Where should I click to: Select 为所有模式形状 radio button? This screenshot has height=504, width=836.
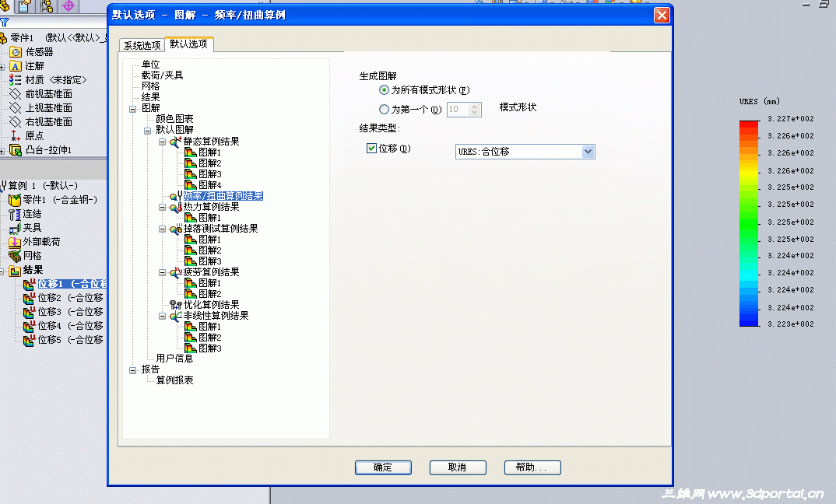[x=384, y=90]
